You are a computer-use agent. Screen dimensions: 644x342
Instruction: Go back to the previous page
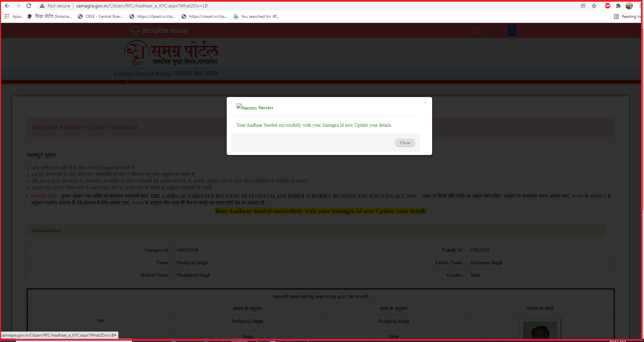coord(7,6)
